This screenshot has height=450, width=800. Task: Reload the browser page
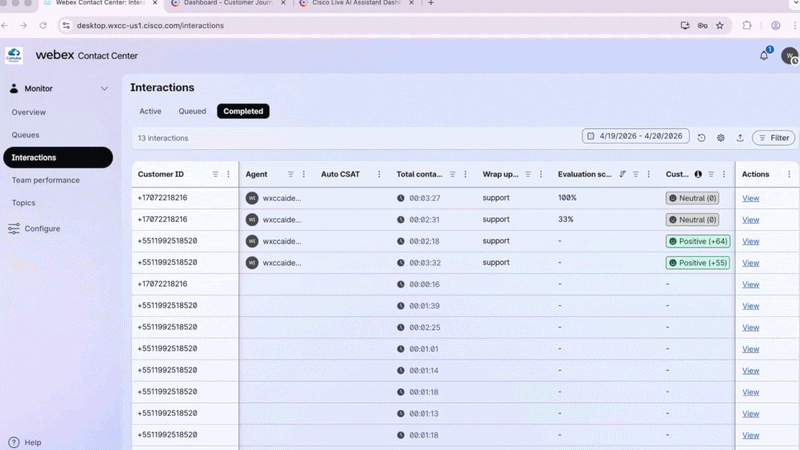43,26
